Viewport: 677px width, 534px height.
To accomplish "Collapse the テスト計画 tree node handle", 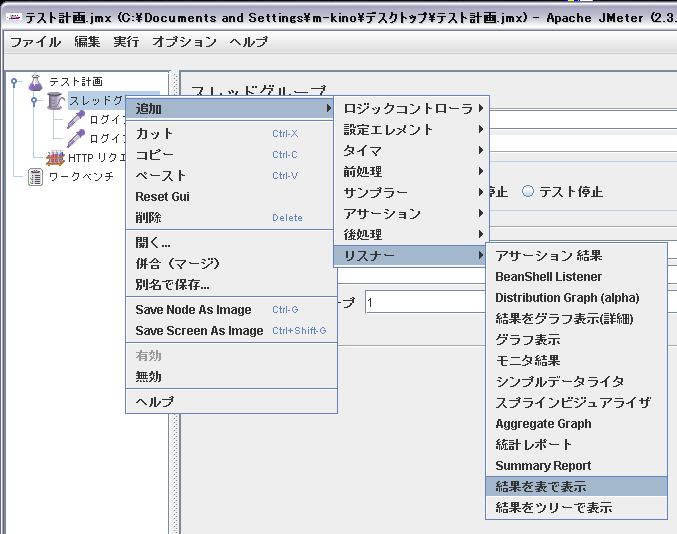I will [x=13, y=81].
